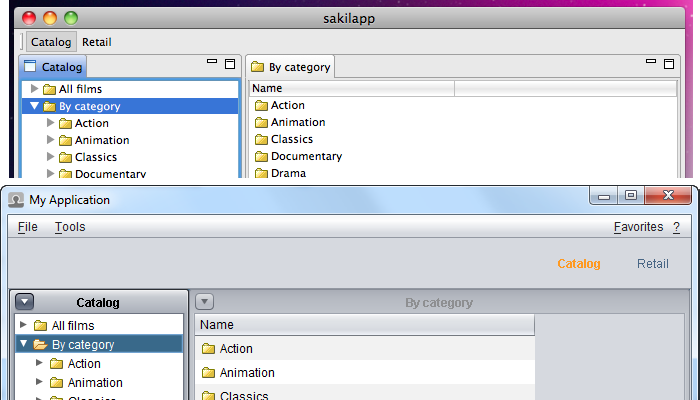Switch to Catalog perspective in My Application

pyautogui.click(x=579, y=263)
